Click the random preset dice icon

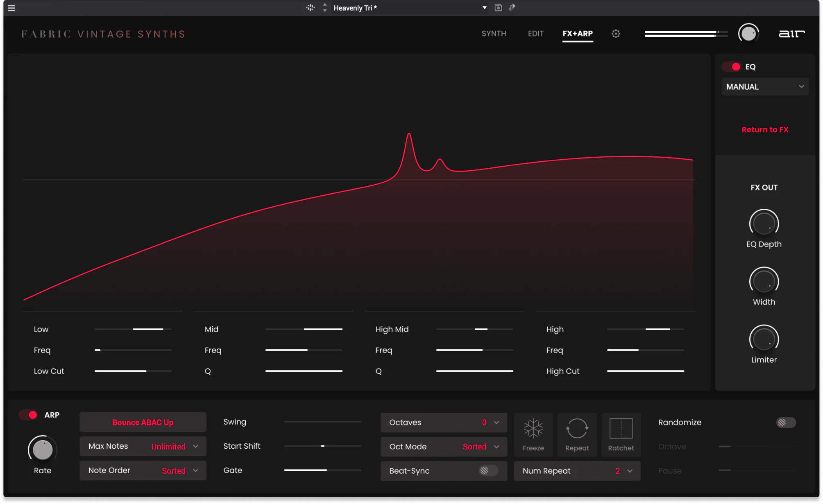[311, 8]
